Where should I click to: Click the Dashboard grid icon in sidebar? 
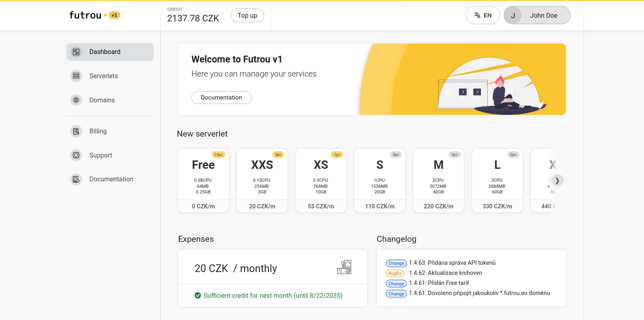[76, 52]
